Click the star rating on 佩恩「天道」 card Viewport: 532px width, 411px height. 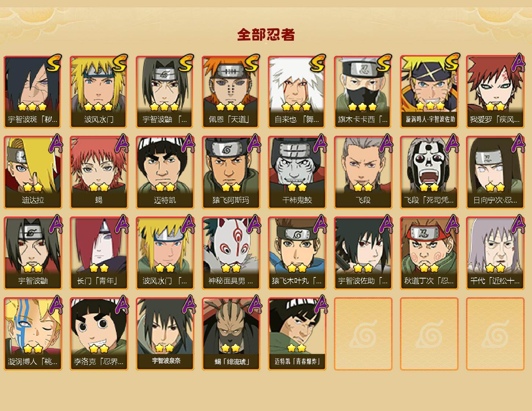[x=230, y=107]
